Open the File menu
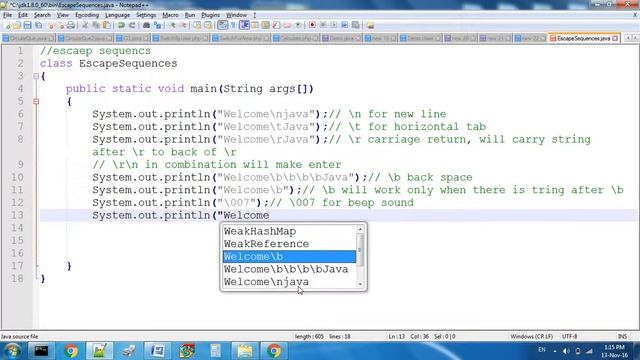 click(7, 15)
